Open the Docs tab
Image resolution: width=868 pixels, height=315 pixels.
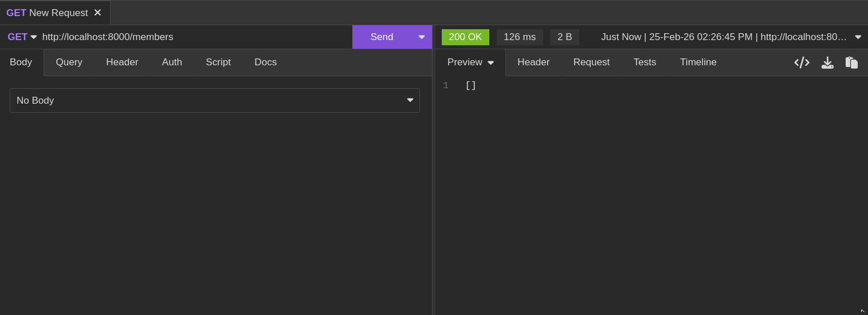pyautogui.click(x=265, y=62)
